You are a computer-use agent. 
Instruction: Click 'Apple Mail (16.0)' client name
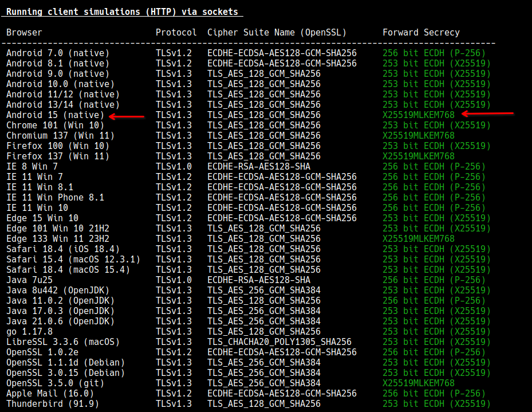tap(50, 394)
